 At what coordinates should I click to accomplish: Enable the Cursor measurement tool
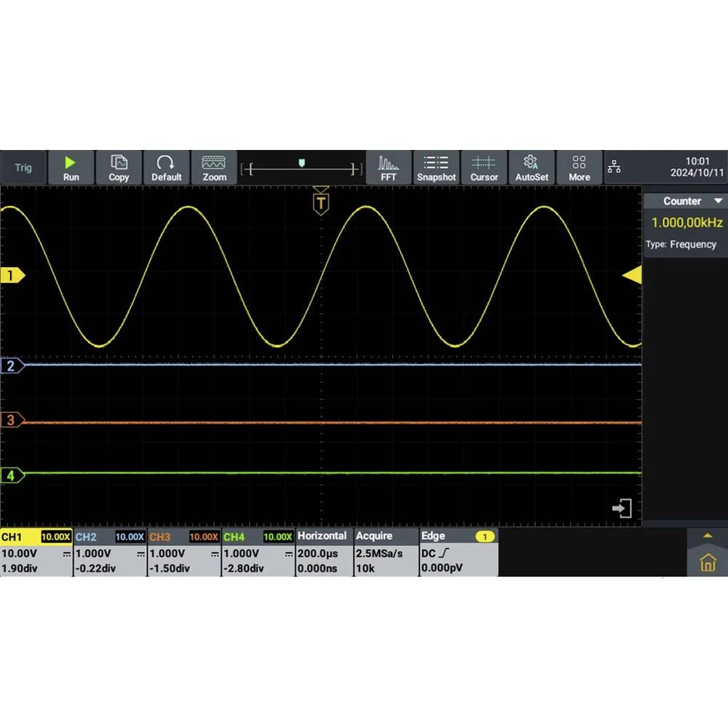pos(484,168)
